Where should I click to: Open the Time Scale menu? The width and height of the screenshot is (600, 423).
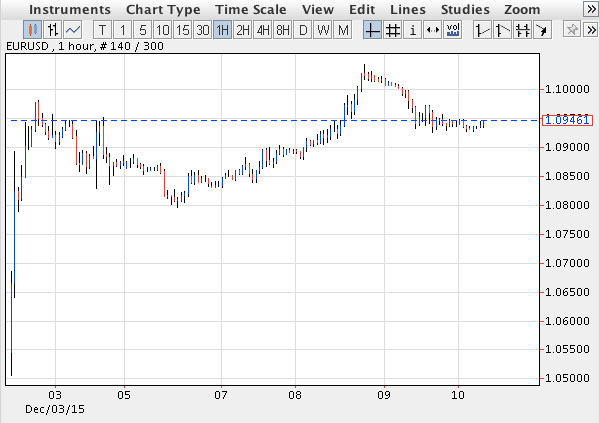[x=251, y=10]
